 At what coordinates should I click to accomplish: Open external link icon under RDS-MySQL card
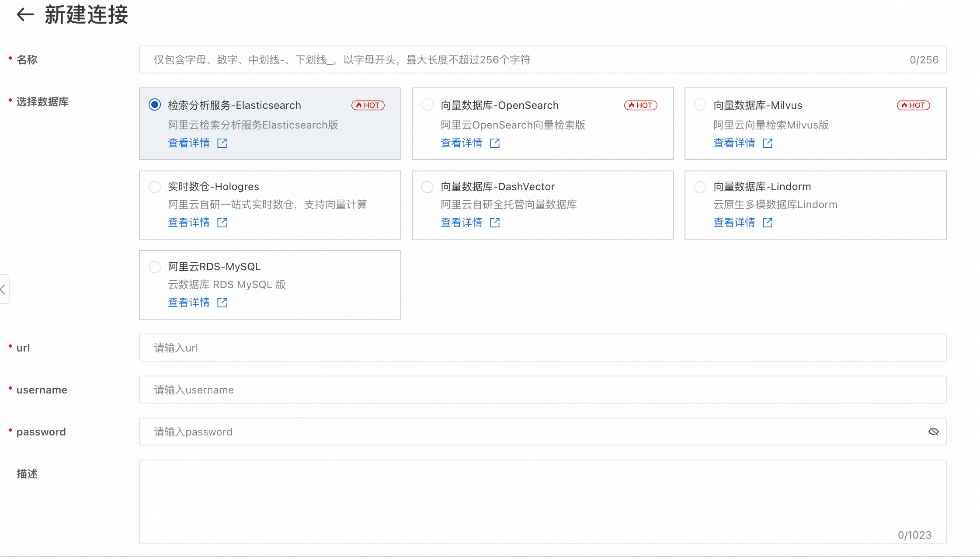point(222,303)
